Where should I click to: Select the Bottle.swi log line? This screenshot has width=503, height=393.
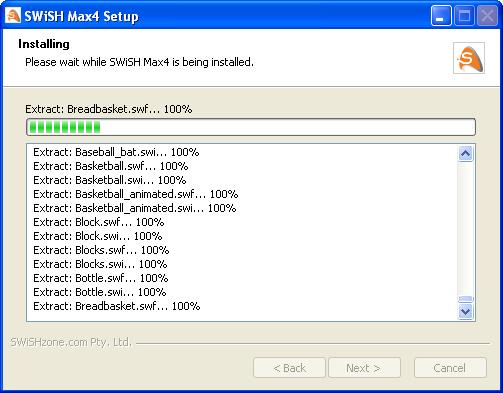point(100,292)
